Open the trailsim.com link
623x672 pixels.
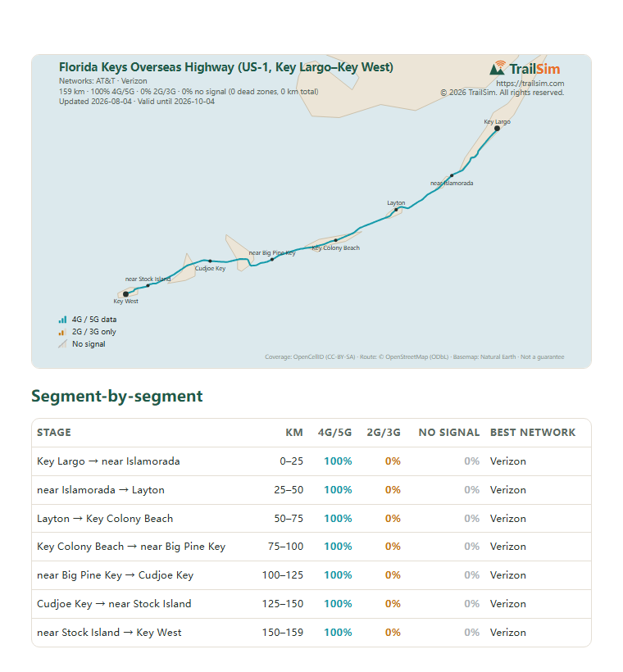(x=530, y=83)
